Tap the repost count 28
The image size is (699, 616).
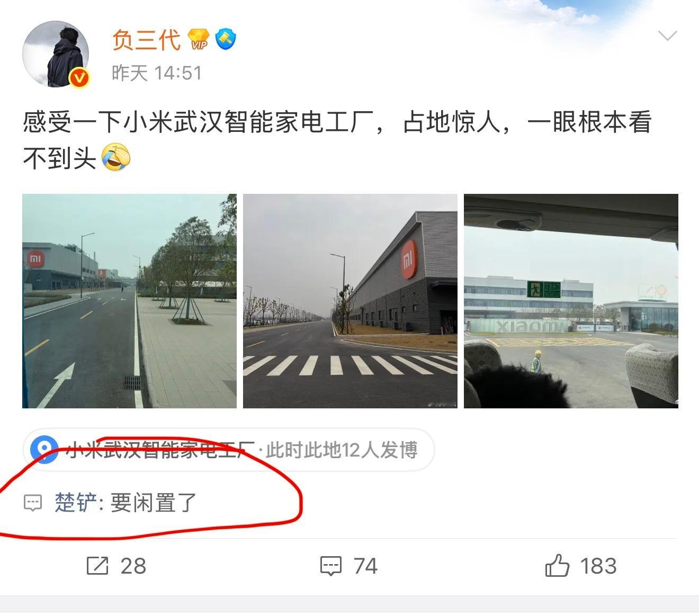tap(133, 566)
